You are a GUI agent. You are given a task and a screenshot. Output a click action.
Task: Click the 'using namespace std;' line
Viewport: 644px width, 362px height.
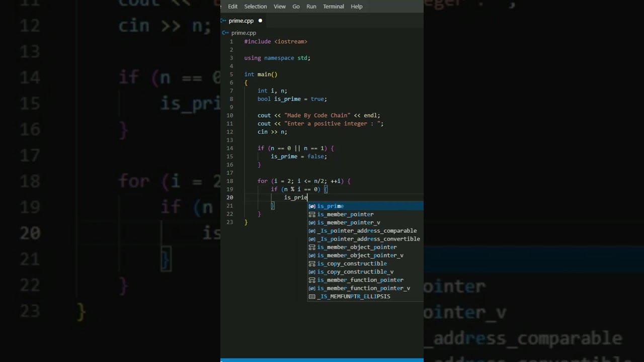(x=277, y=58)
